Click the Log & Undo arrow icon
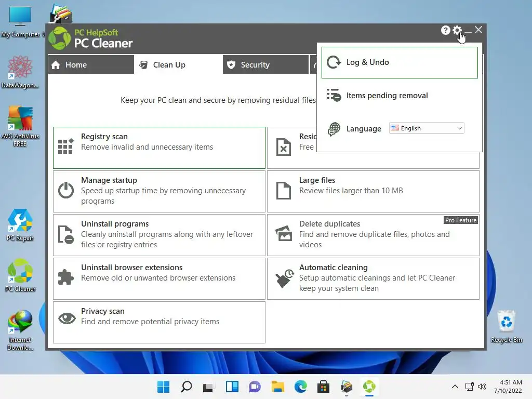Viewport: 532px width, 399px height. (334, 62)
